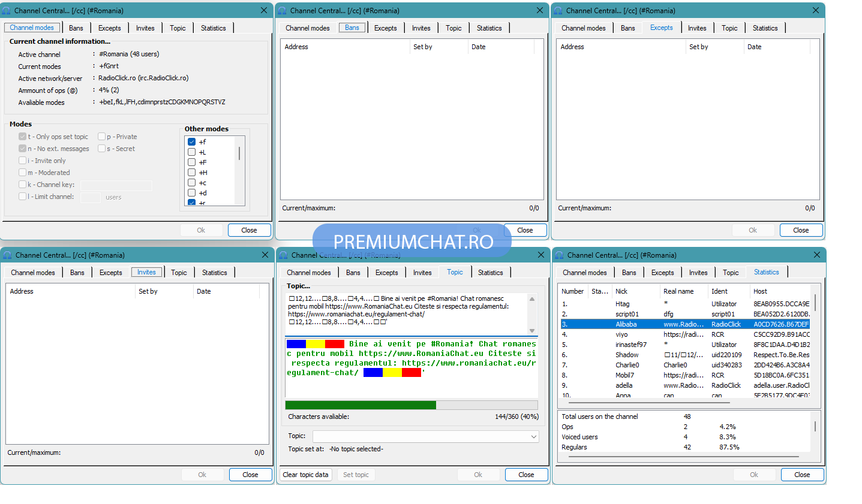Click the Host column header
The height and width of the screenshot is (504, 862).
click(x=780, y=291)
